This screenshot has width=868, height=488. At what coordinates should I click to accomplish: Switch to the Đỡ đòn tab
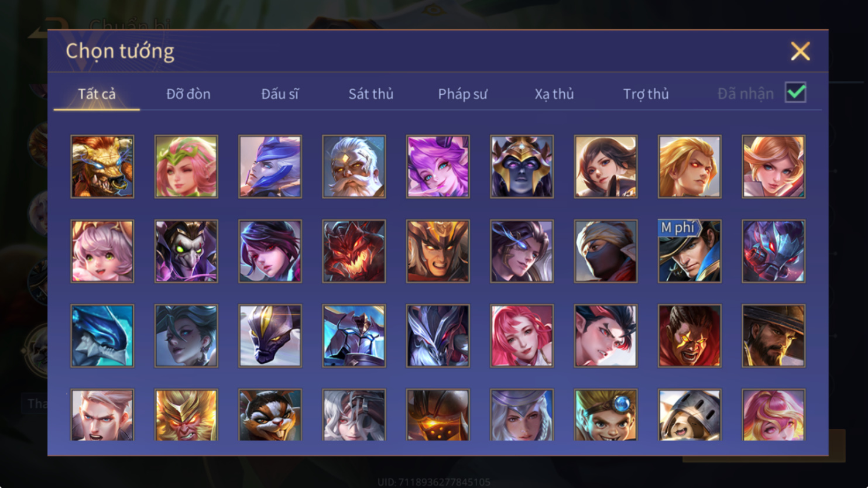[188, 94]
